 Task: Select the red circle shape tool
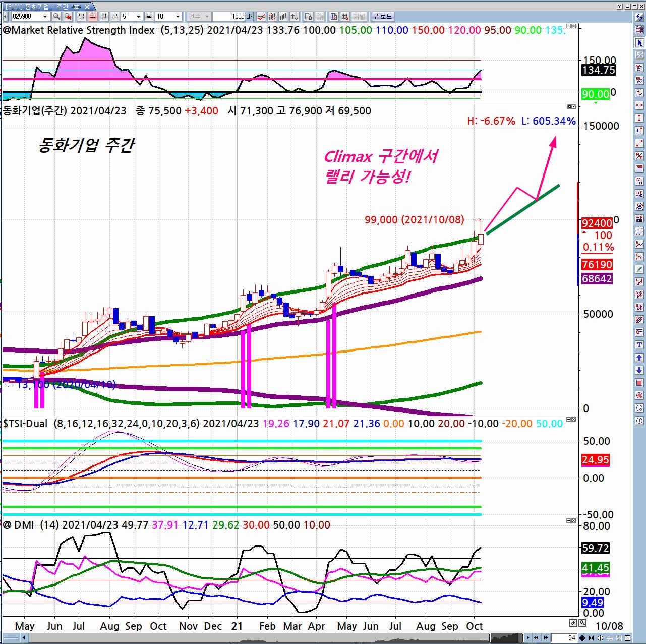coord(639,395)
